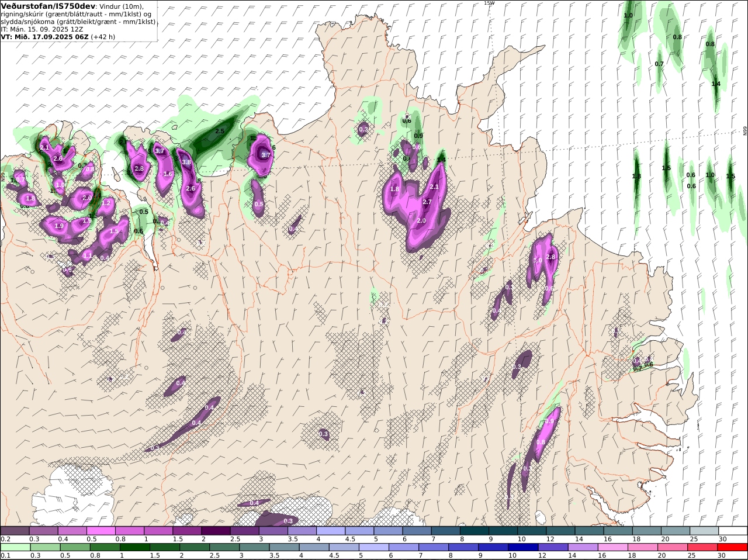The image size is (748, 560).
Task: Click the 'IT: Mán. 15. 09. 2025 12Z' line
Action: click(42, 29)
